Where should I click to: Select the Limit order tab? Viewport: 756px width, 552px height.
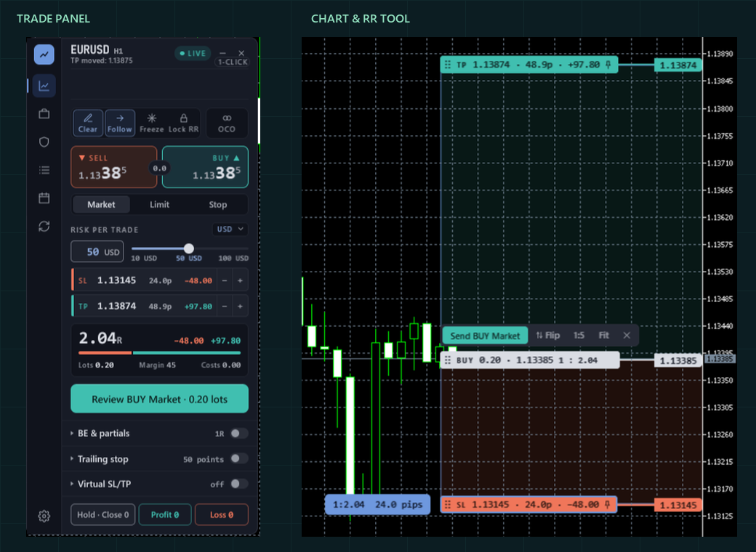160,205
